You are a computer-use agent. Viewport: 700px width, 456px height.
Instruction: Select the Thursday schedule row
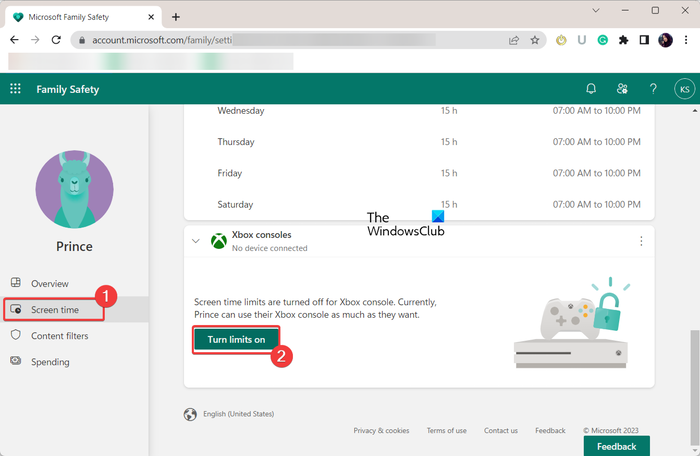click(x=419, y=142)
